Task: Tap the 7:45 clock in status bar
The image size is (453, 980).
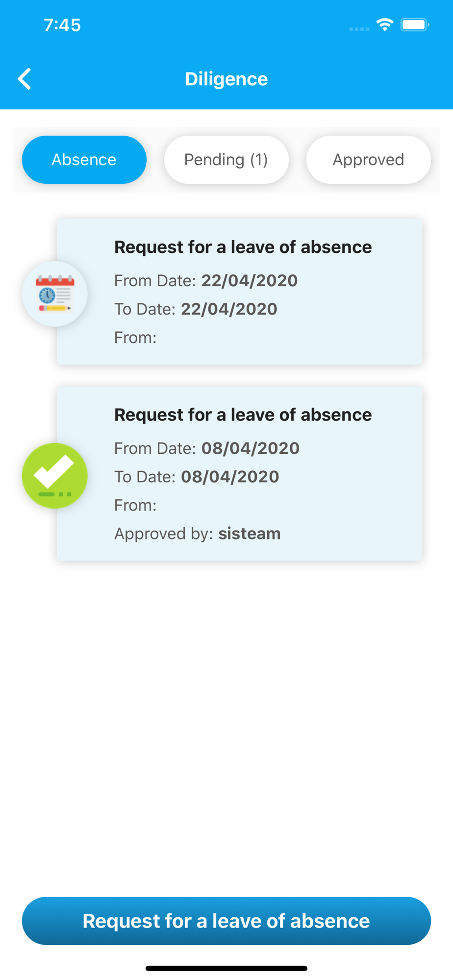Action: pos(62,25)
